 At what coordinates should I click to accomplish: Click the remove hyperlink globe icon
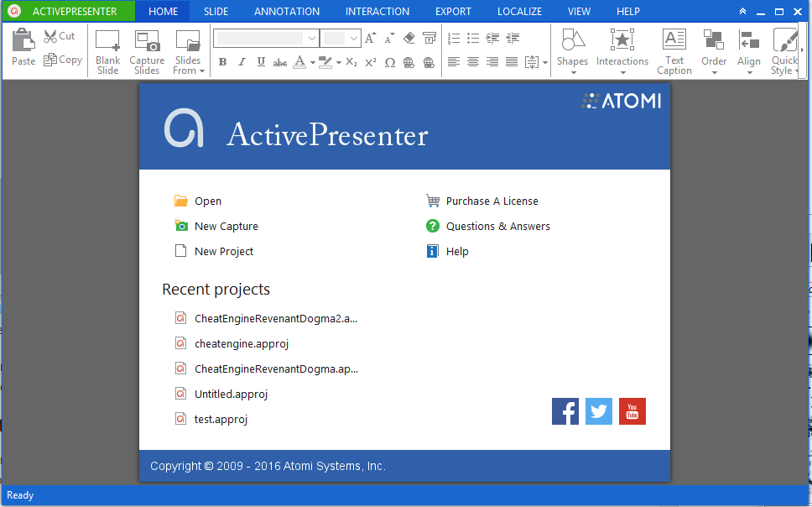pos(429,63)
